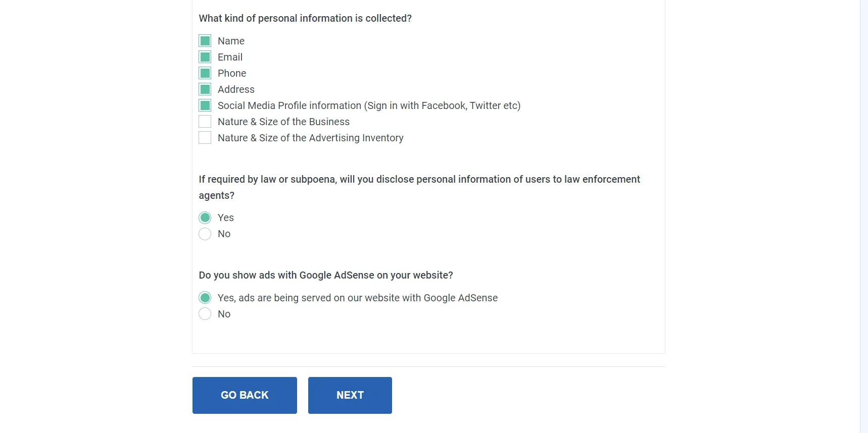Enable Nature & Size of the Business
The height and width of the screenshot is (433, 868).
[205, 121]
